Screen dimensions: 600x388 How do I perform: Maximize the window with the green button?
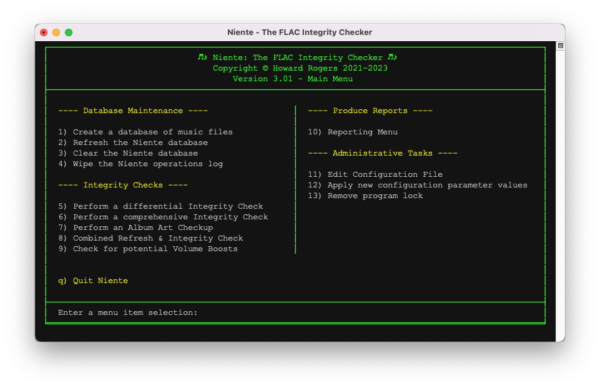tap(69, 33)
